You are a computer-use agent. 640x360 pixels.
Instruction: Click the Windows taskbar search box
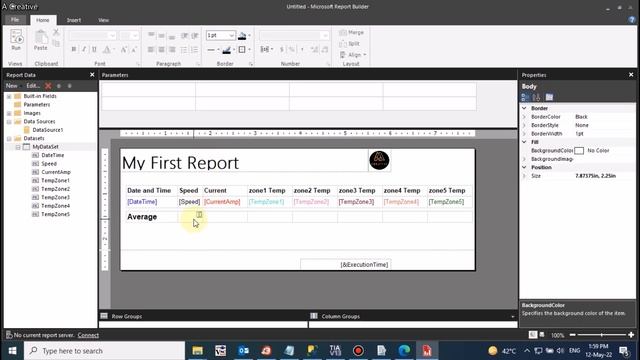coord(104,351)
